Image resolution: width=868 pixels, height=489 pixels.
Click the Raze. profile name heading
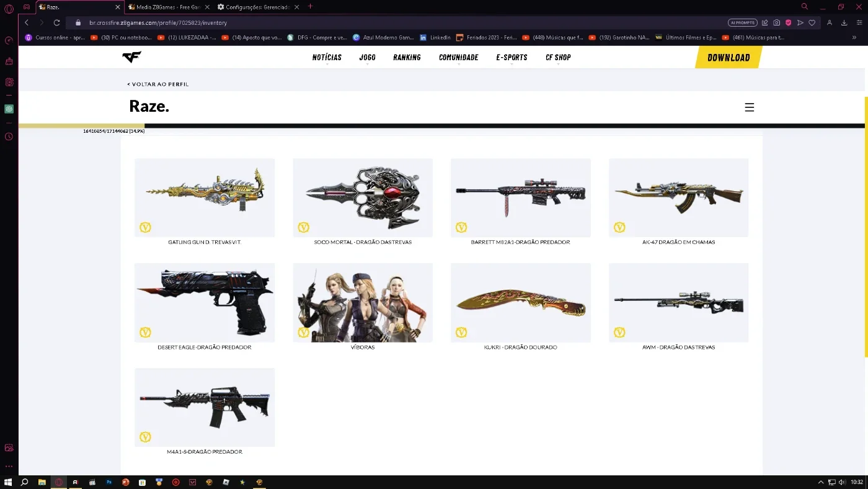point(149,107)
